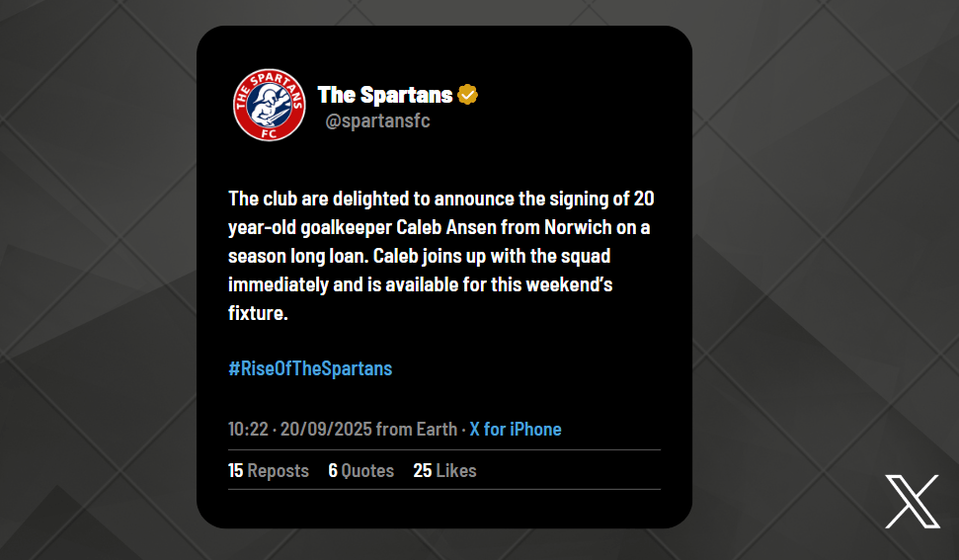The width and height of the screenshot is (959, 560).
Task: View the 6 Quotes list
Action: (x=360, y=471)
